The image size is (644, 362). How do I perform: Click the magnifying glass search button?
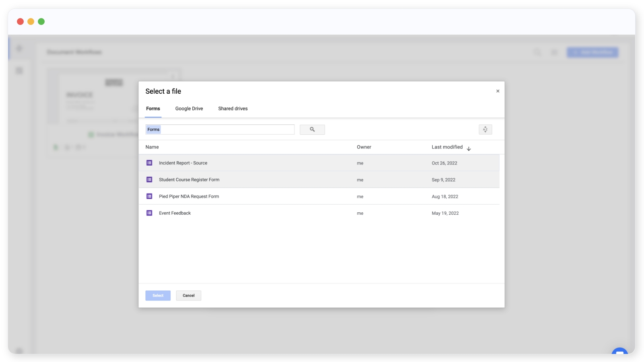(312, 130)
